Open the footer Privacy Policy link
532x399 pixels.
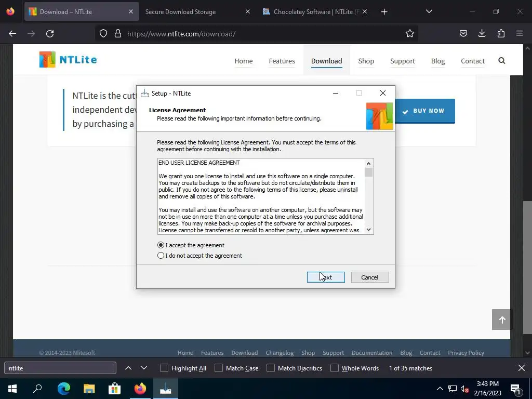[466, 353]
